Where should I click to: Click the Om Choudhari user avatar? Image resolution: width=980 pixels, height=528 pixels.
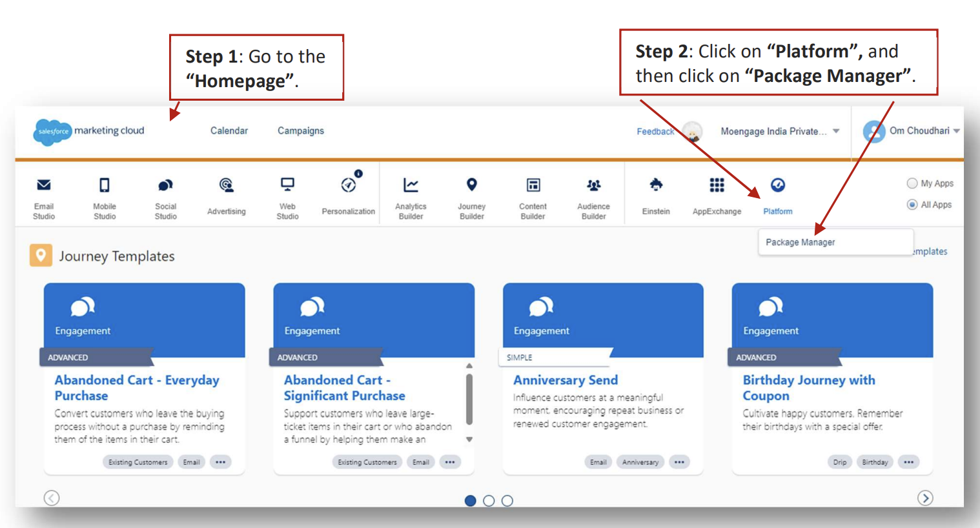point(874,132)
